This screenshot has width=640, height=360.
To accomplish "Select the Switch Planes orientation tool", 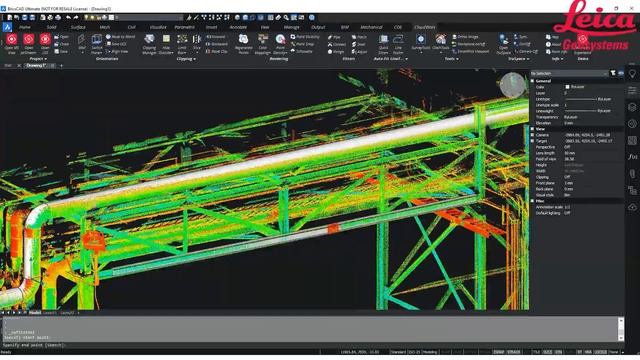I will click(x=97, y=44).
